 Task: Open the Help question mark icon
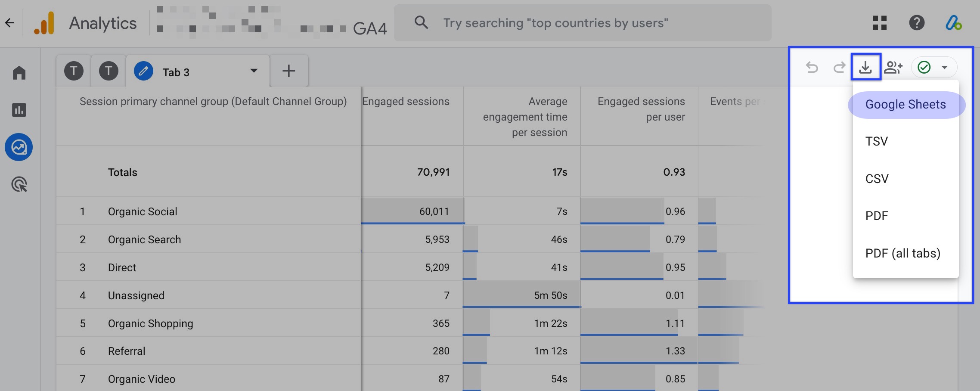click(x=917, y=23)
